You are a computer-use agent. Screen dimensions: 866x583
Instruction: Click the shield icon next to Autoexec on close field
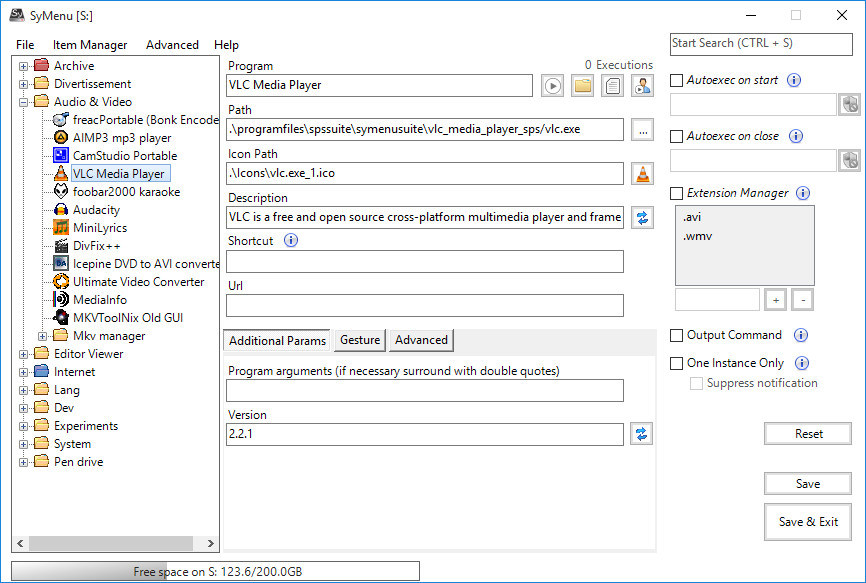pos(849,161)
